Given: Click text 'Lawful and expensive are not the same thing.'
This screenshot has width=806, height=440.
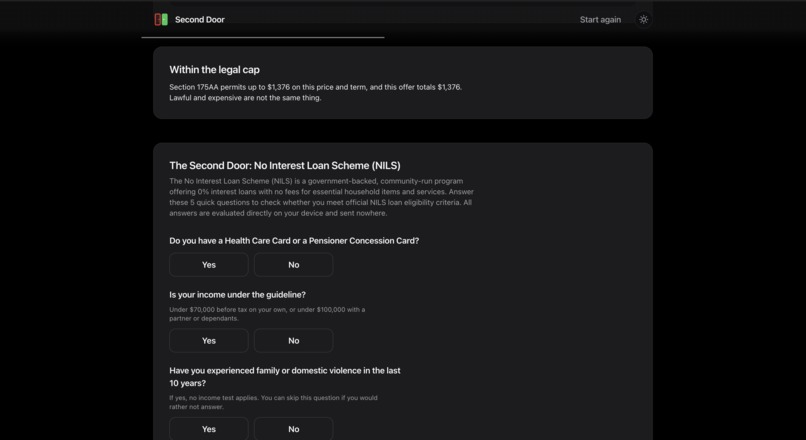Looking at the screenshot, I should (x=245, y=98).
